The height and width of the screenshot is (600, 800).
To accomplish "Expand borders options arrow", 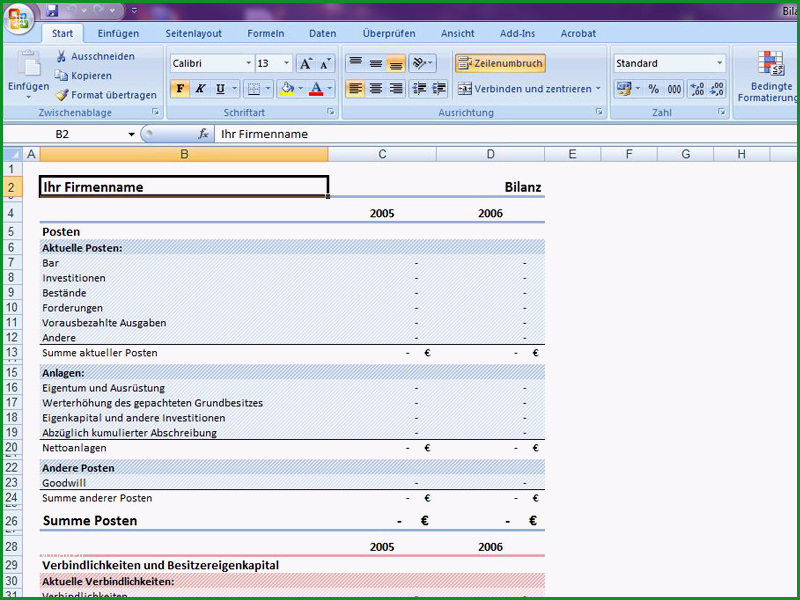I will click(x=268, y=89).
